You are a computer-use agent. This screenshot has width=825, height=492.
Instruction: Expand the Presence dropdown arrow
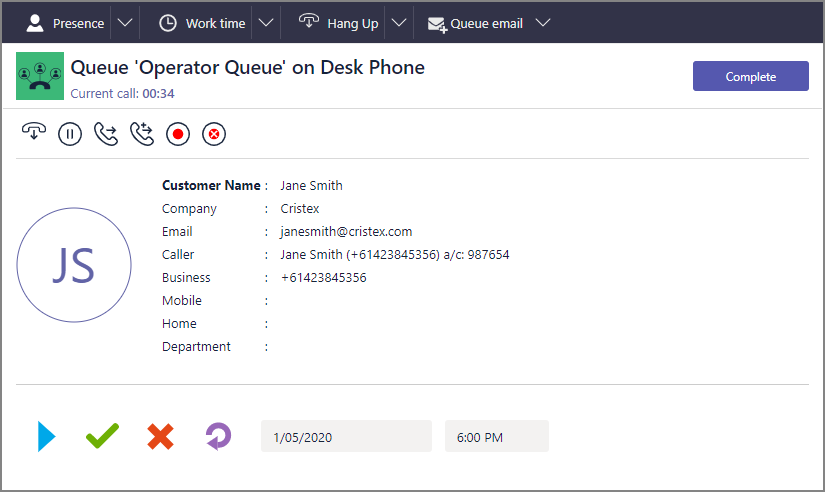tap(125, 23)
